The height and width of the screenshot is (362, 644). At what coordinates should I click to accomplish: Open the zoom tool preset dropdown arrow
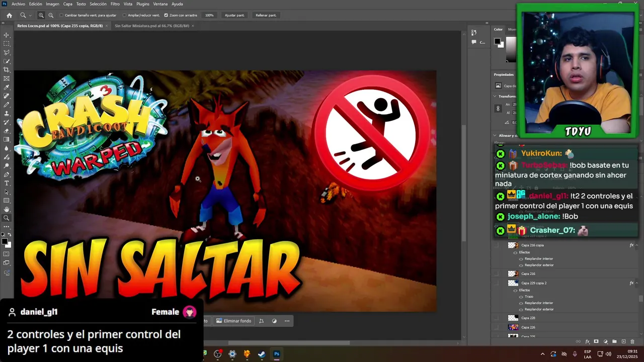point(30,15)
